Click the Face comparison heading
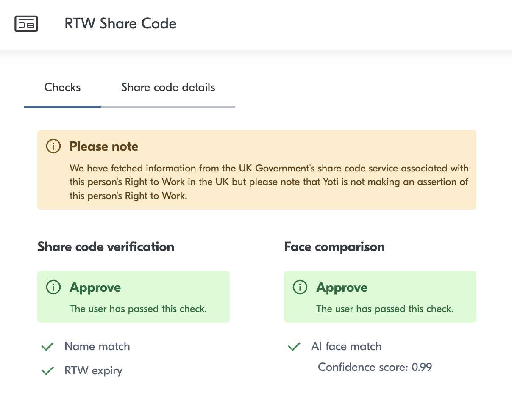The image size is (512, 420). [334, 247]
